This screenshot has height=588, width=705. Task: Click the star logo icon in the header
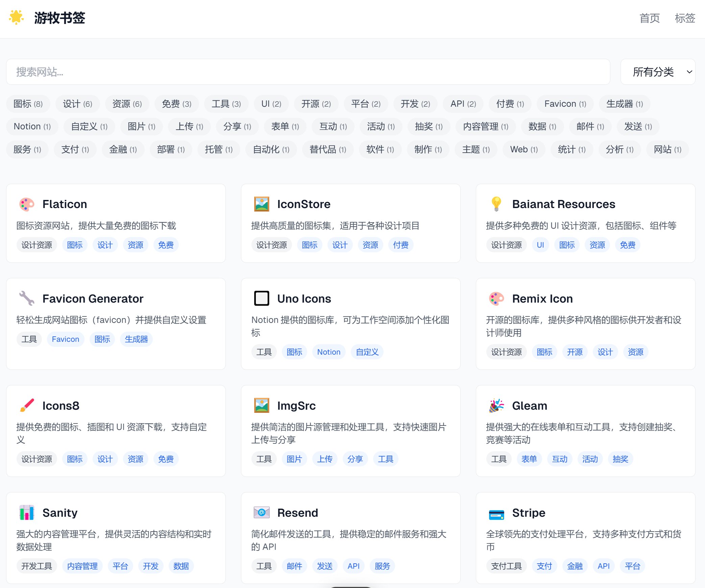point(16,18)
